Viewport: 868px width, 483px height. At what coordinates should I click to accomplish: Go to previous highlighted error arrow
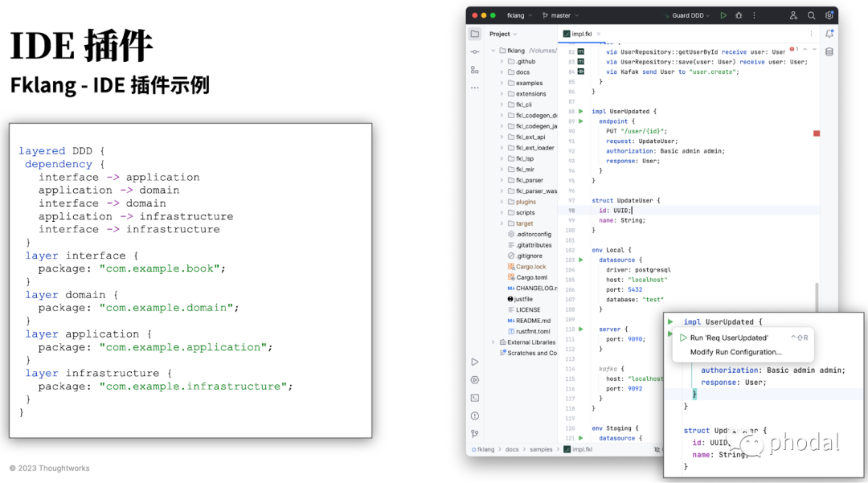805,50
